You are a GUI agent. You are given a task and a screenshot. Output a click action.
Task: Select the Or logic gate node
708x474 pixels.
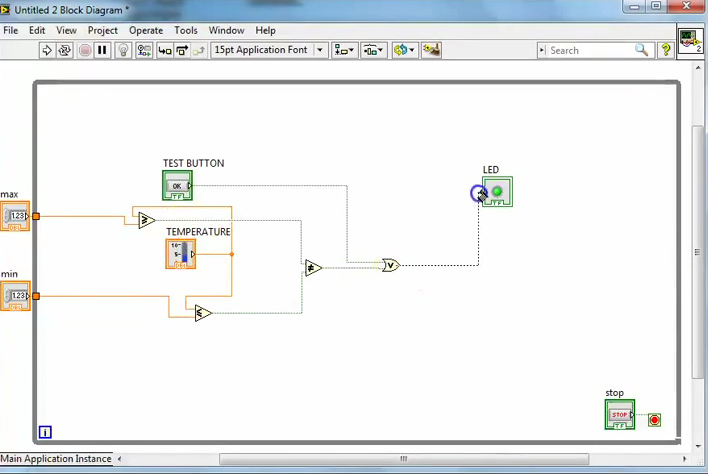pyautogui.click(x=390, y=265)
